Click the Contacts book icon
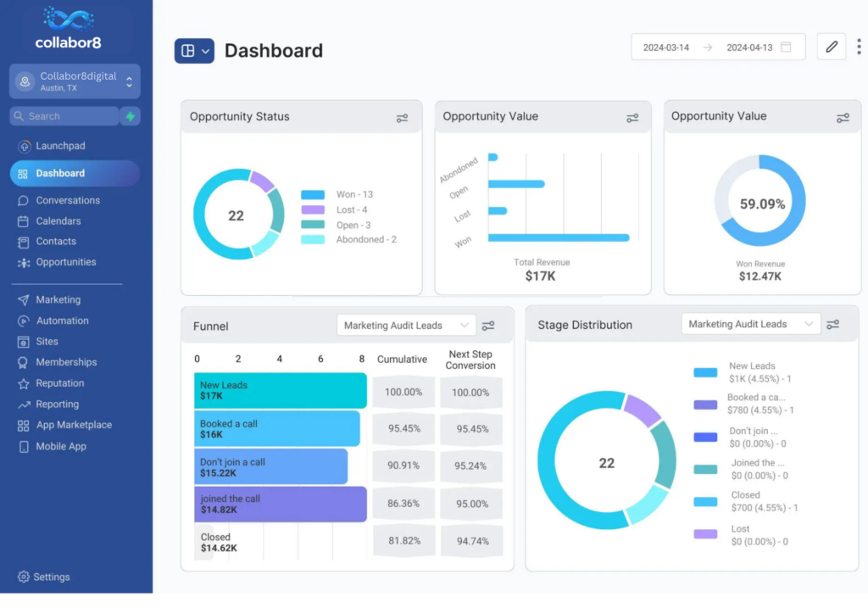The width and height of the screenshot is (868, 608). coord(23,242)
